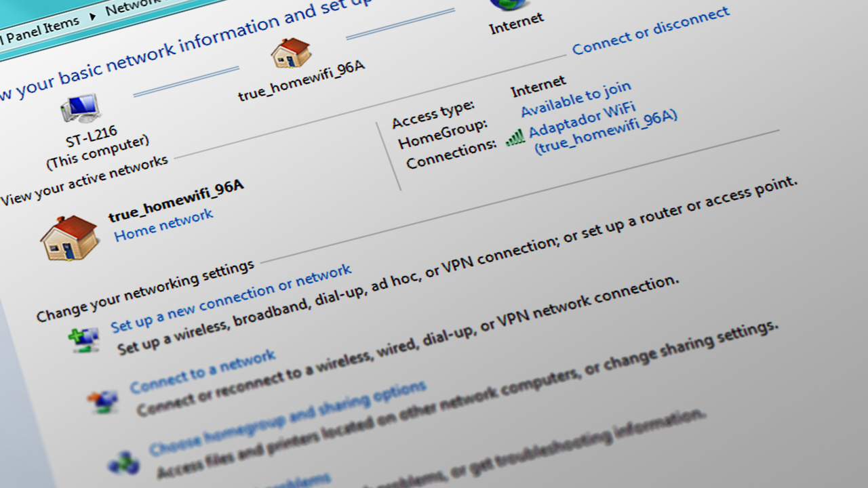Open the Connect to a network link
The image size is (868, 488).
pos(202,371)
